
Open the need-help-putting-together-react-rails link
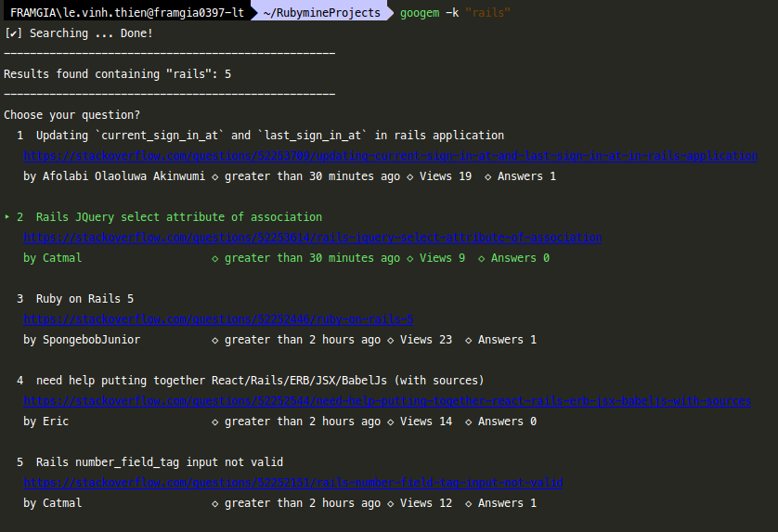click(387, 401)
